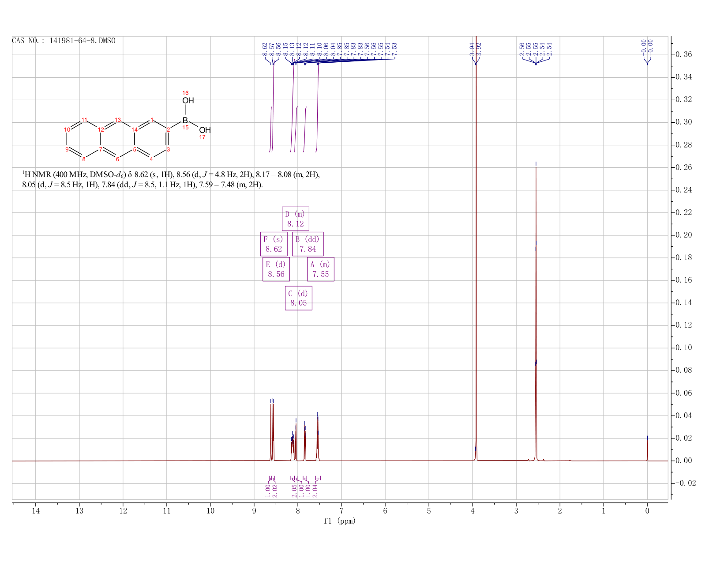Click the integral value 1.00 near 8.62 ppm
This screenshot has height=563, width=728.
[267, 490]
